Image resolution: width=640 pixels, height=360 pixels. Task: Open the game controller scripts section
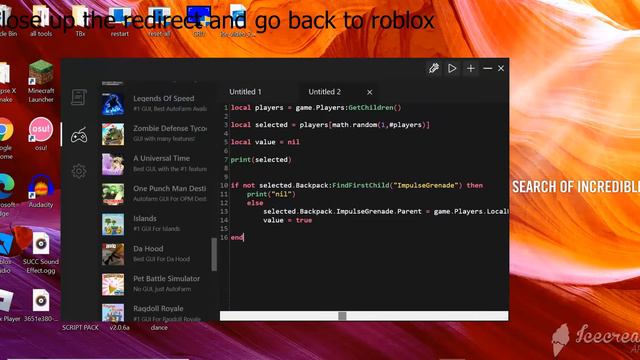point(79,135)
